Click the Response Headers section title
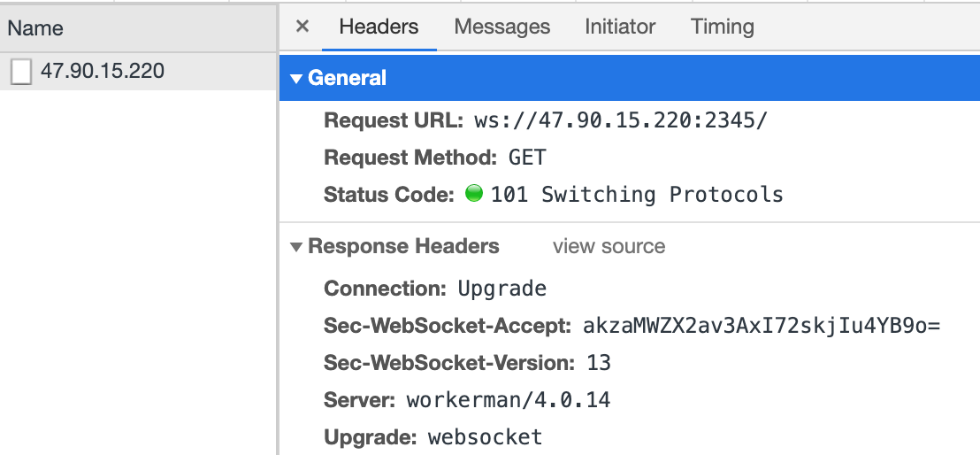The image size is (980, 455). (x=403, y=247)
